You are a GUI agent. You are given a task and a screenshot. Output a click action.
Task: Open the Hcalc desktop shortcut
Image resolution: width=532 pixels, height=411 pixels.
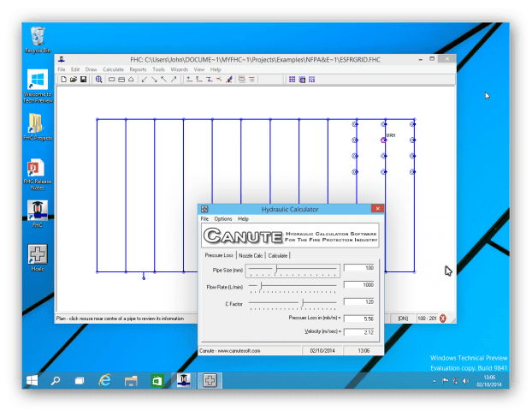click(37, 258)
